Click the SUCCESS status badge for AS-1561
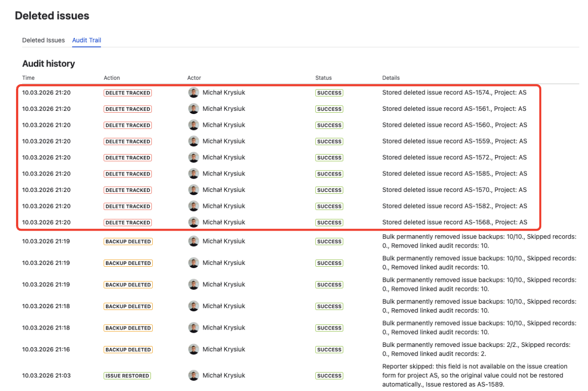 pos(329,109)
